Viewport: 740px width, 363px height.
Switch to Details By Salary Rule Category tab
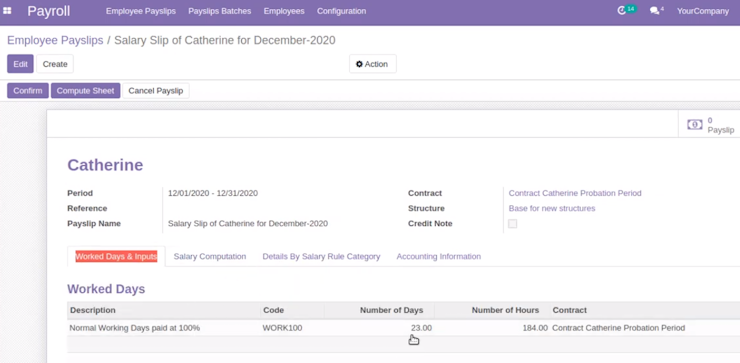[321, 256]
